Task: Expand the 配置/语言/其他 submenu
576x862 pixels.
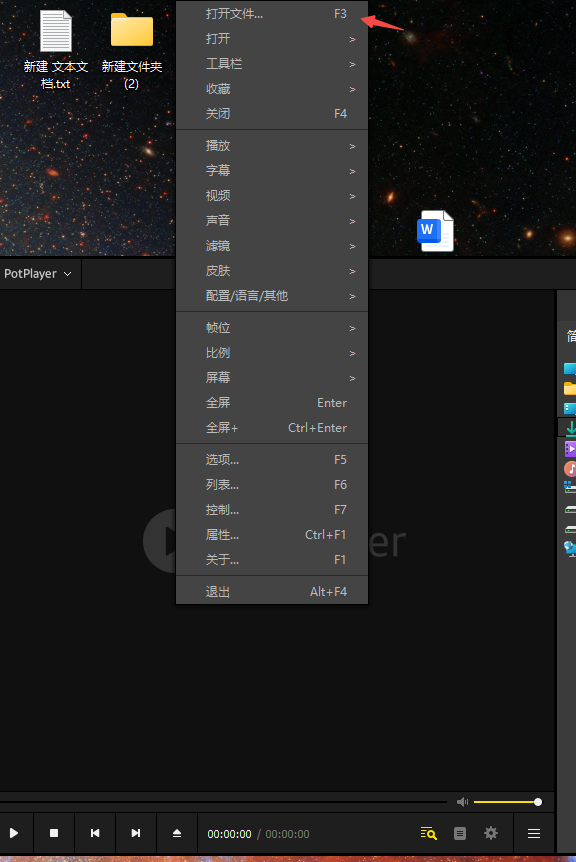Action: pos(272,296)
